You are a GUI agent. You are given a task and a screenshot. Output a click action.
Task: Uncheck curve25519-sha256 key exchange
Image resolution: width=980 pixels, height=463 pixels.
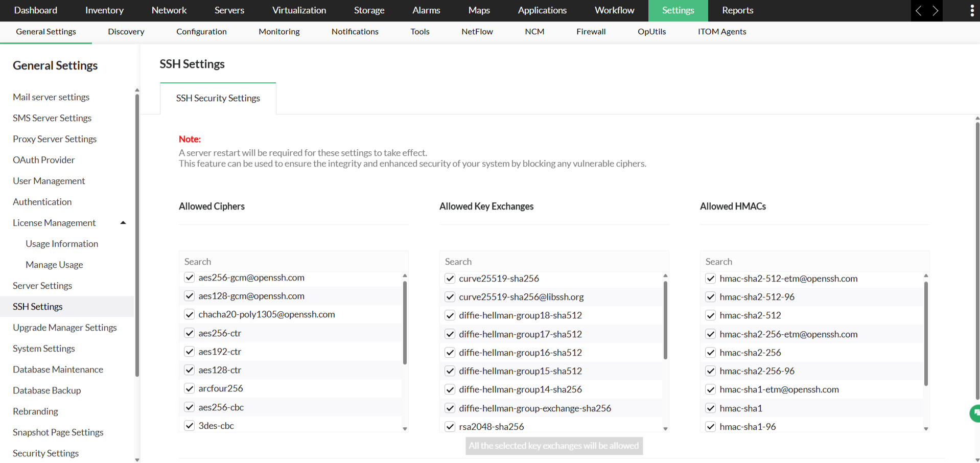(x=450, y=279)
